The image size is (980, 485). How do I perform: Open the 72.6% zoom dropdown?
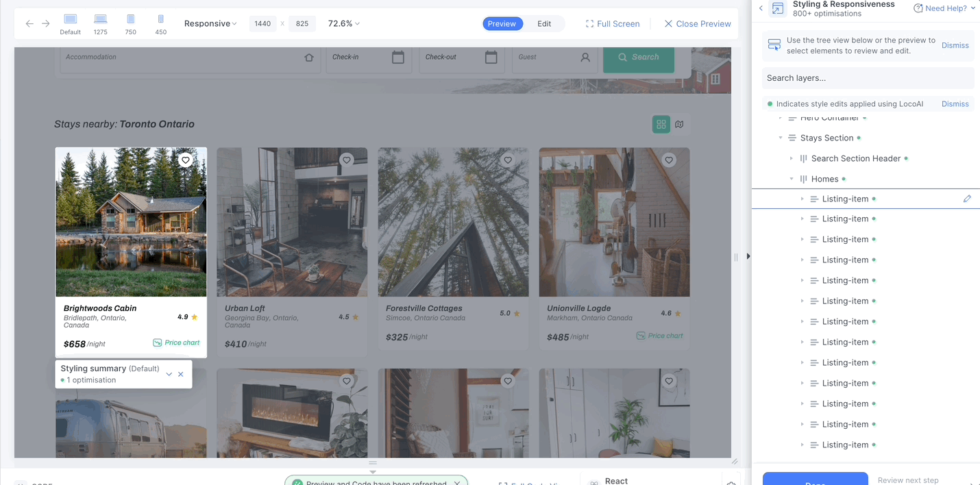click(x=344, y=23)
